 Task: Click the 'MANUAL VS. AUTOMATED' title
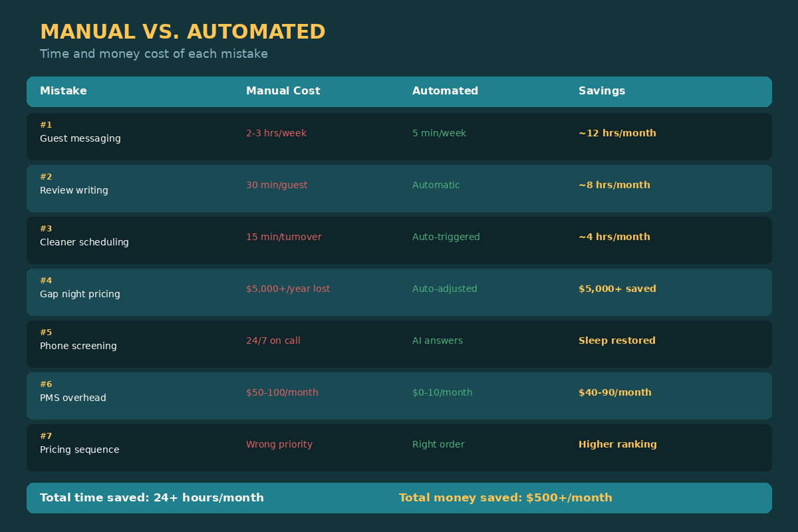click(x=183, y=32)
